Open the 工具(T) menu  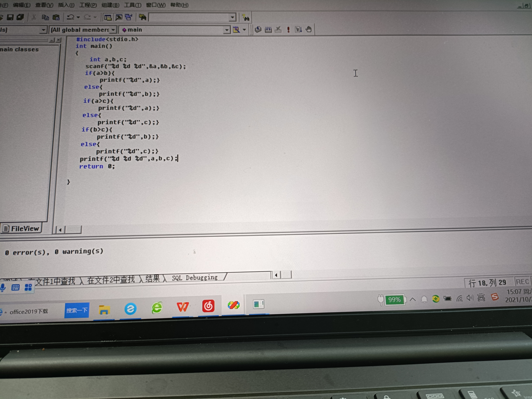pyautogui.click(x=133, y=5)
